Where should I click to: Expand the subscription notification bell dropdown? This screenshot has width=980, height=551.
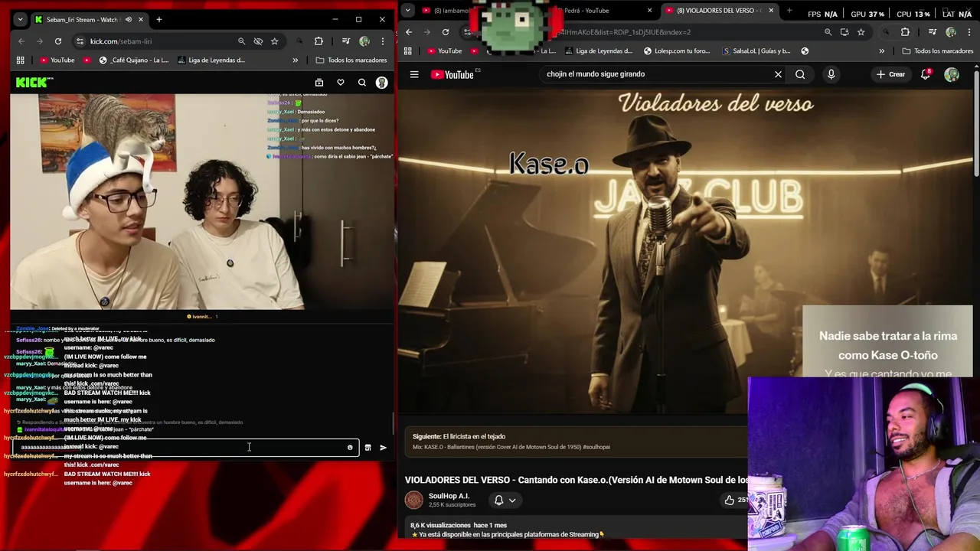point(505,500)
